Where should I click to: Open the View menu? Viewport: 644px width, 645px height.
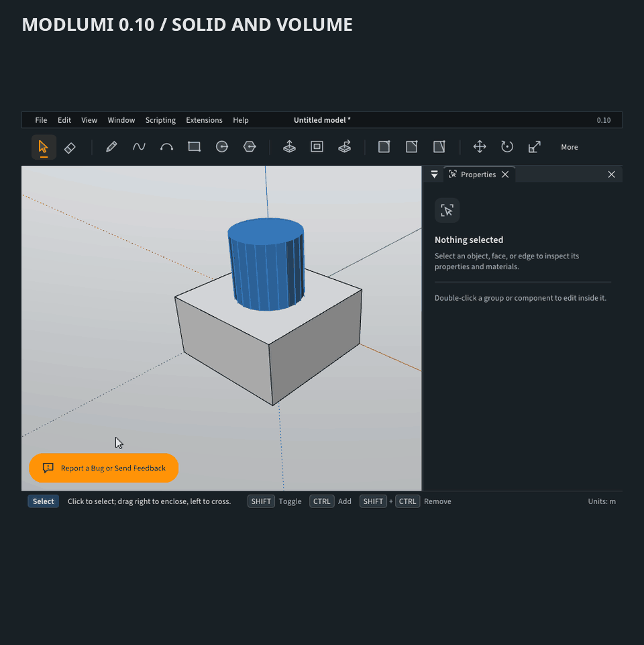[89, 120]
